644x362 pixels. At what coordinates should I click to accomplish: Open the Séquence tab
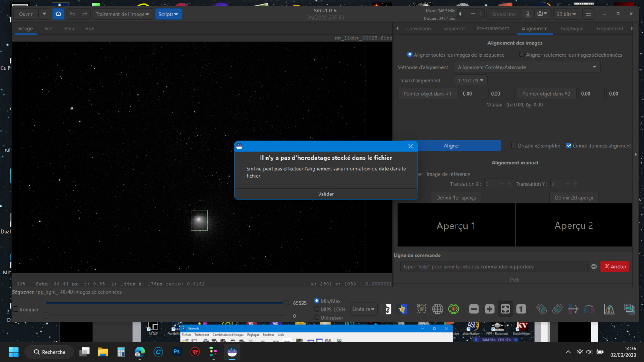[x=454, y=29]
